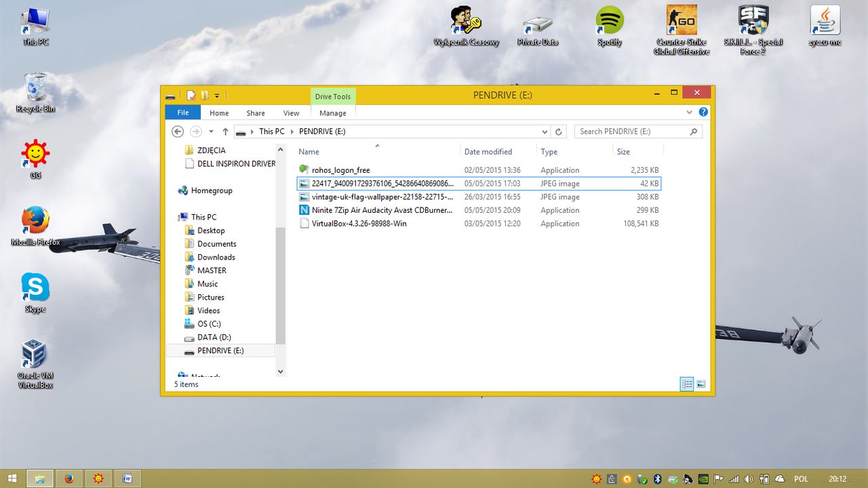868x488 pixels.
Task: Open the Wyłącznik Czasowy desktop shortcut
Action: (467, 27)
